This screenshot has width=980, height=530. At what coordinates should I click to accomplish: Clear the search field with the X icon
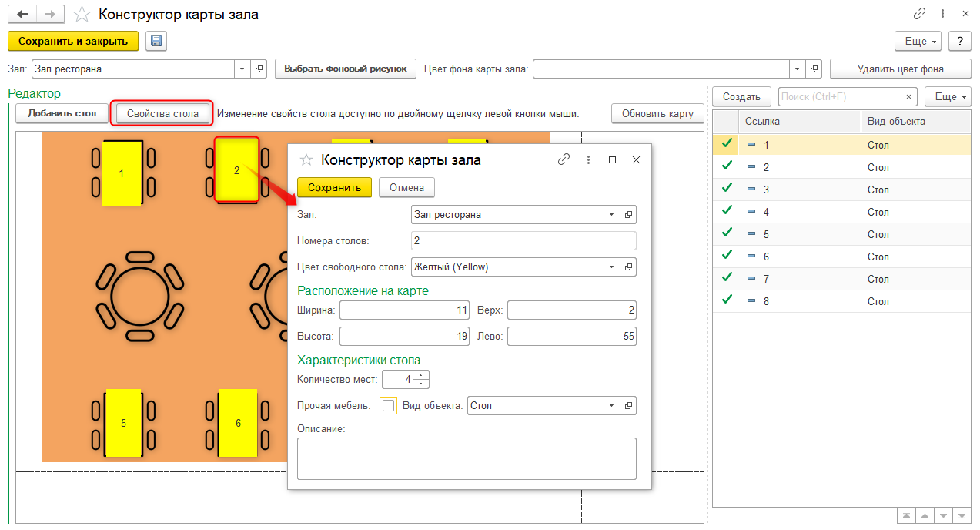tap(909, 96)
